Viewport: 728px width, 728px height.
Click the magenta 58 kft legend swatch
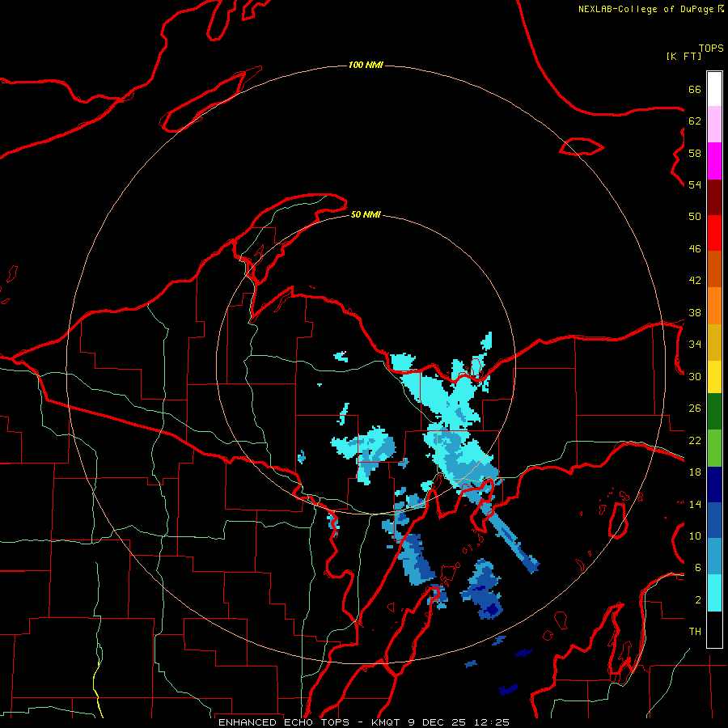point(714,161)
